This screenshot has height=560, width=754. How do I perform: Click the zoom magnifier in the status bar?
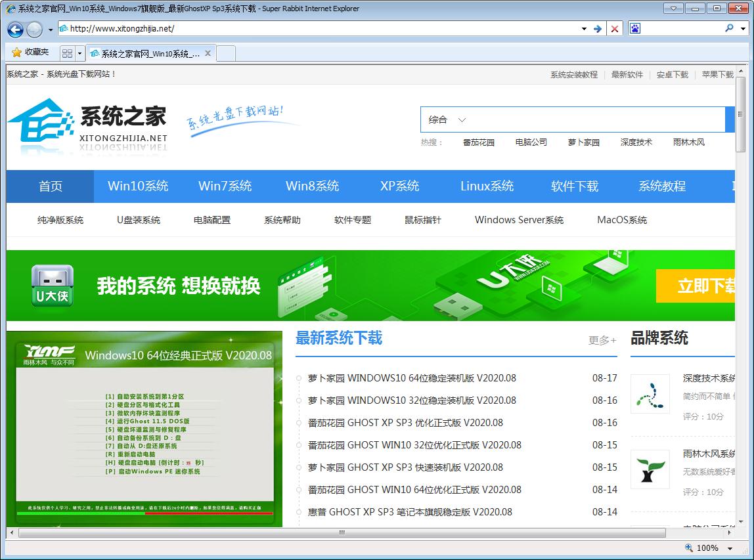pyautogui.click(x=689, y=548)
